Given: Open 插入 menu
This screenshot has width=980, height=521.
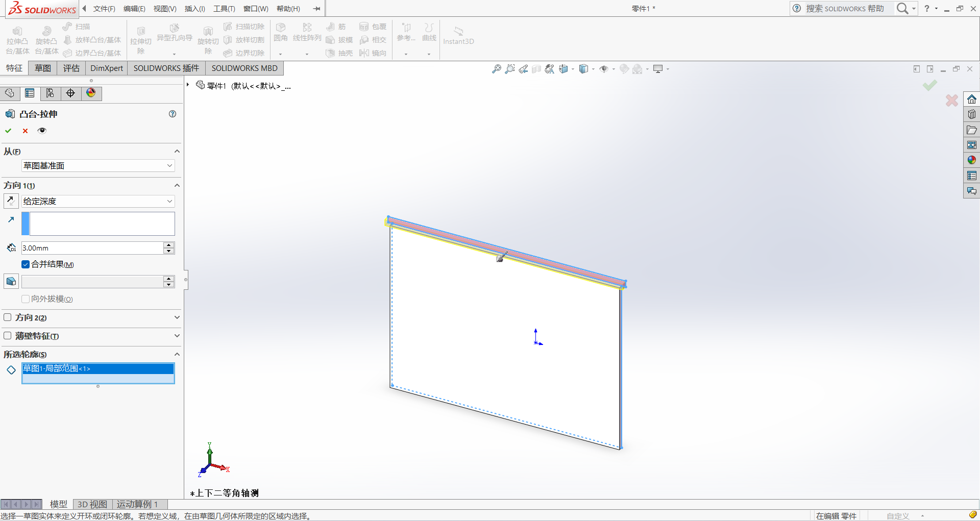Looking at the screenshot, I should pyautogui.click(x=195, y=9).
